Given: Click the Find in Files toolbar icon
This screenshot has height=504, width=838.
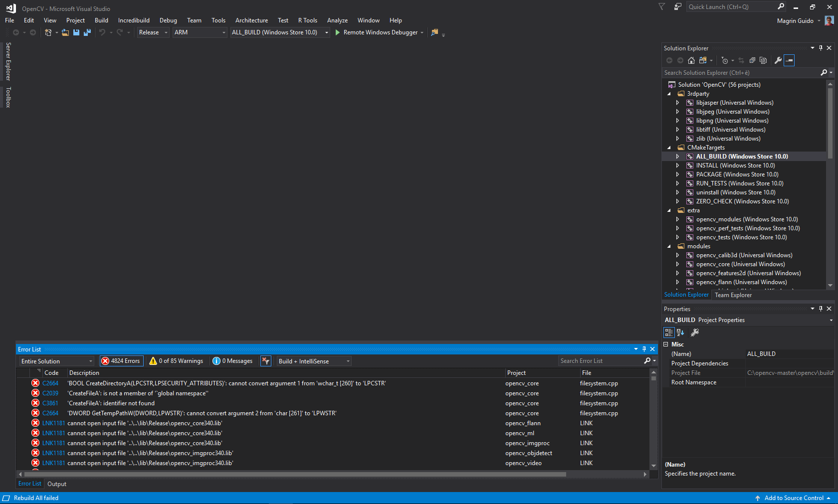Looking at the screenshot, I should 434,32.
